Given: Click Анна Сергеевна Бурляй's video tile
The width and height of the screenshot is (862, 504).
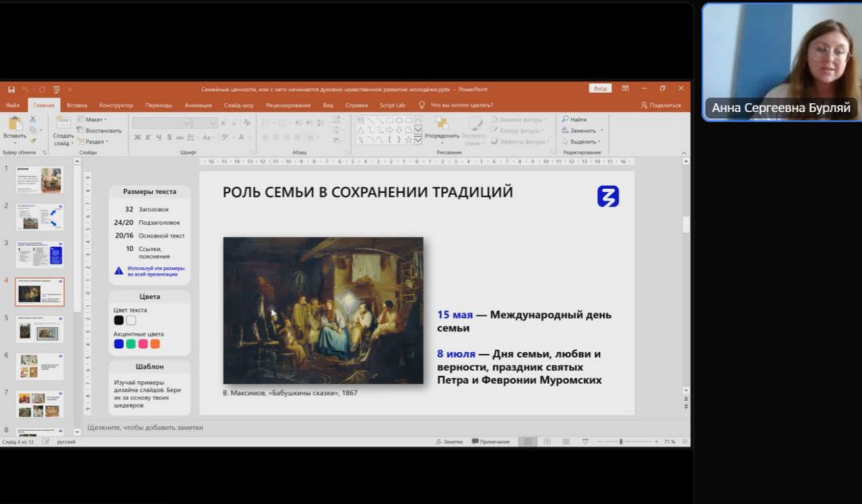Looking at the screenshot, I should coord(782,62).
